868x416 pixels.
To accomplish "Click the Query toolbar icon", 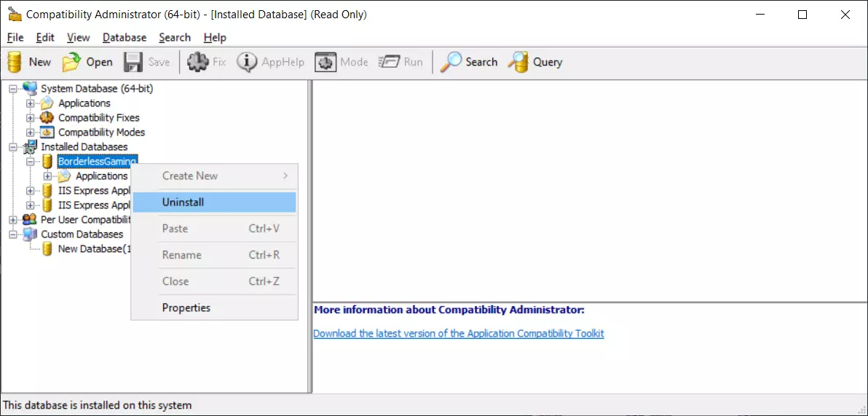I will click(x=518, y=62).
